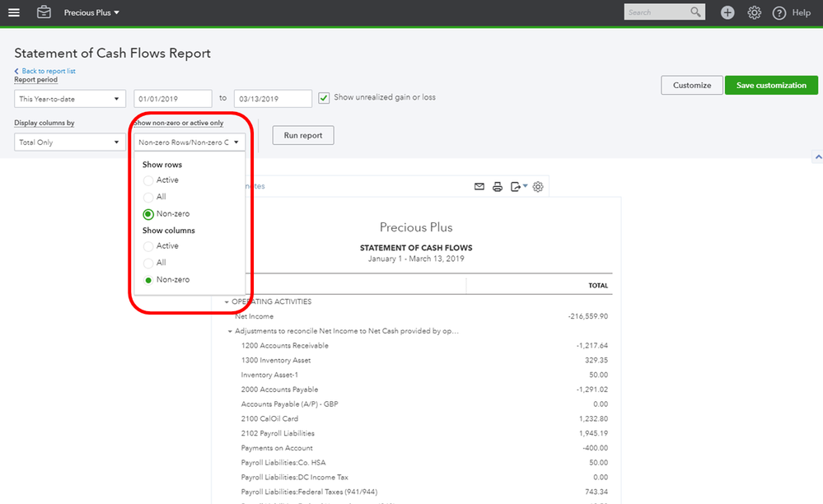Screen dimensions: 823x504
Task: Select All under Show columns
Action: (148, 263)
